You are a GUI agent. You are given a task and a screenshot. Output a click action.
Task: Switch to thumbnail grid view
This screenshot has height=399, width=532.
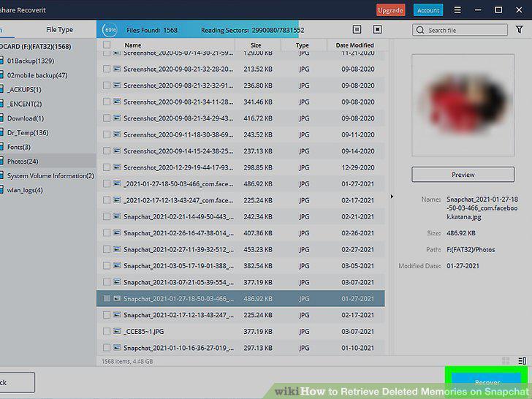(x=506, y=361)
